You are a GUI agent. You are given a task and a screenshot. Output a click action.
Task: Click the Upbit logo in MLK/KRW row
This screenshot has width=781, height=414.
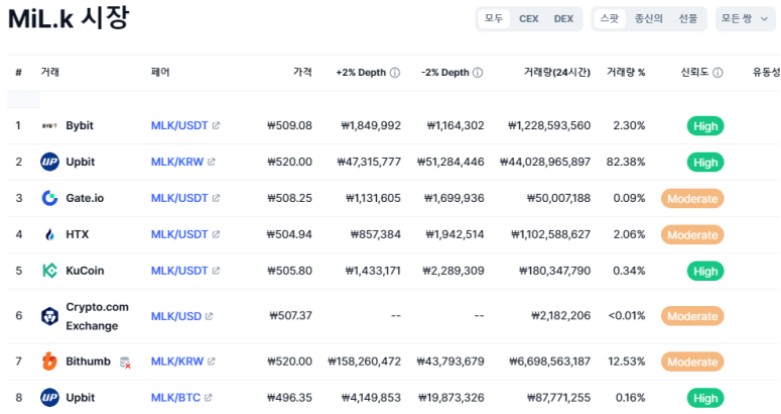[49, 162]
